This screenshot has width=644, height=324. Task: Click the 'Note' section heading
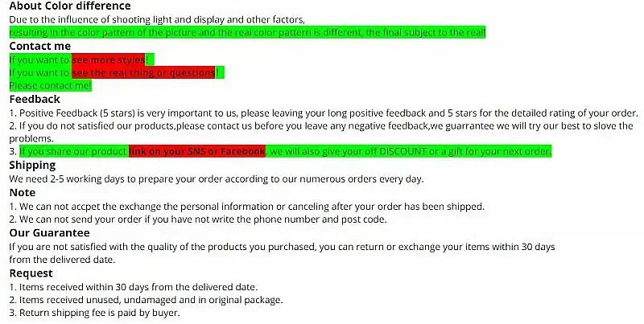click(x=23, y=193)
